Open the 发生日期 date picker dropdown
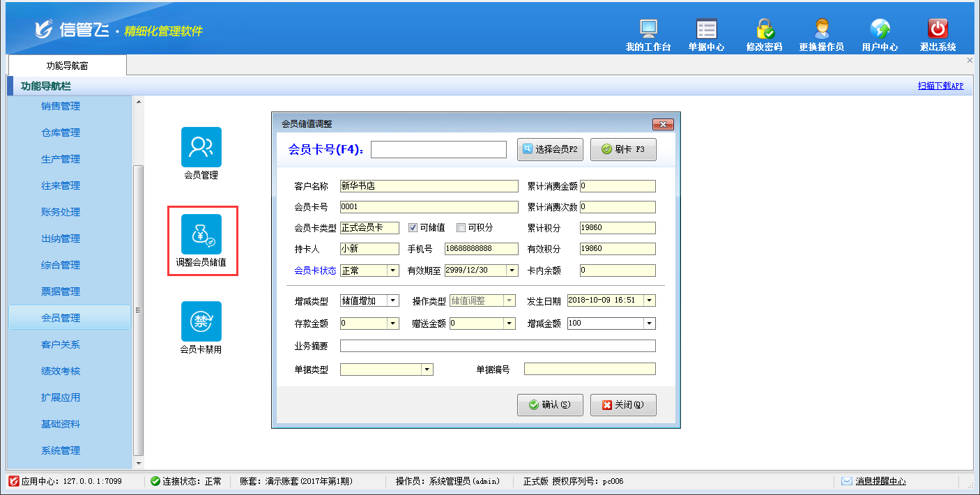This screenshot has height=495, width=980. 650,300
